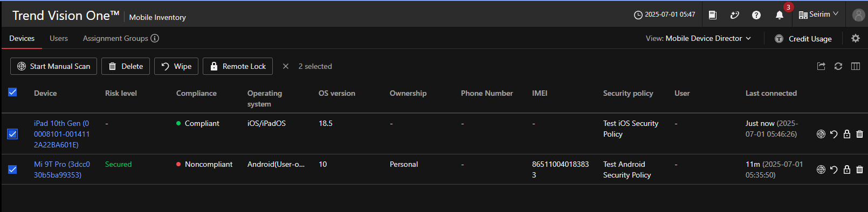Switch to the Assignment Groups tab
This screenshot has height=212, width=868.
click(x=115, y=38)
